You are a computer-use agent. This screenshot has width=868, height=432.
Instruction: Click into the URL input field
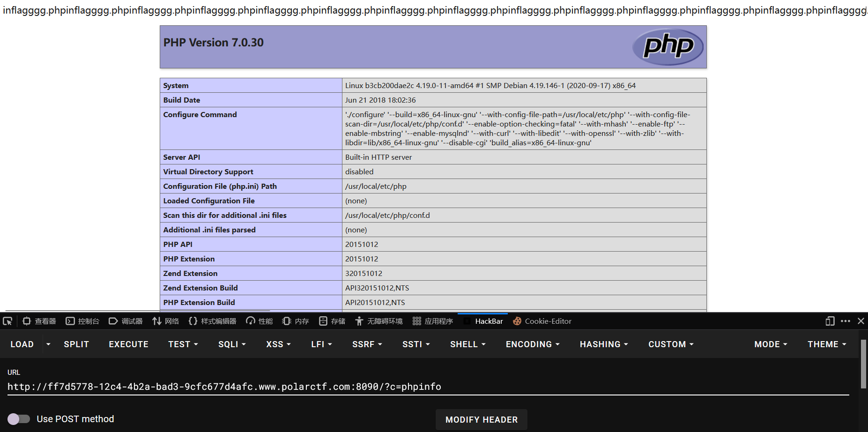coord(428,387)
